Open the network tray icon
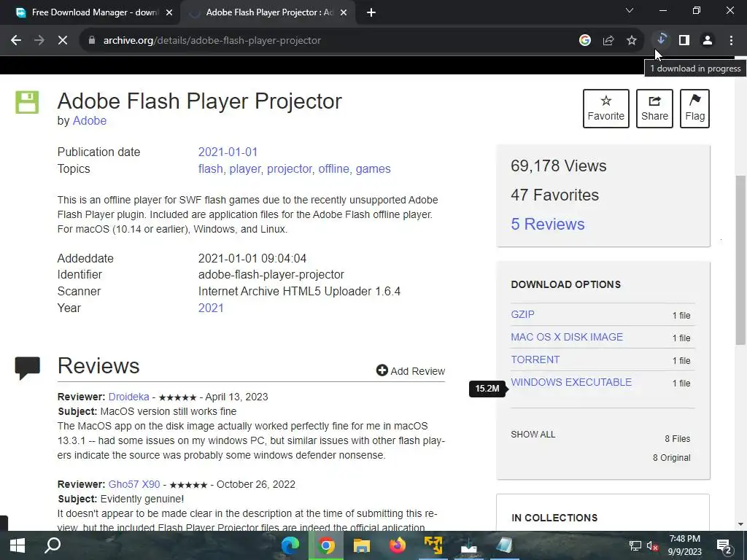Viewport: 747px width, 560px height. [x=635, y=545]
